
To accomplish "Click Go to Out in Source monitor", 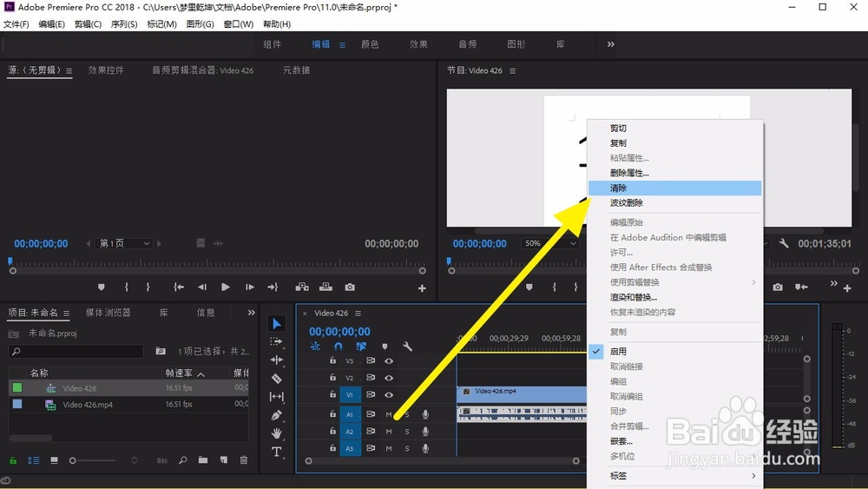I will [273, 287].
